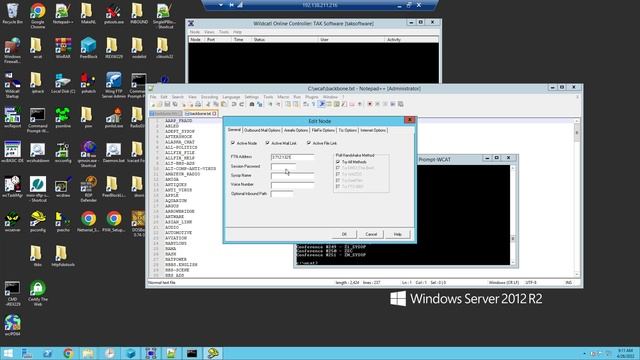
Task: Click the Find icon in Notepad++ toolbar
Action: (252, 104)
